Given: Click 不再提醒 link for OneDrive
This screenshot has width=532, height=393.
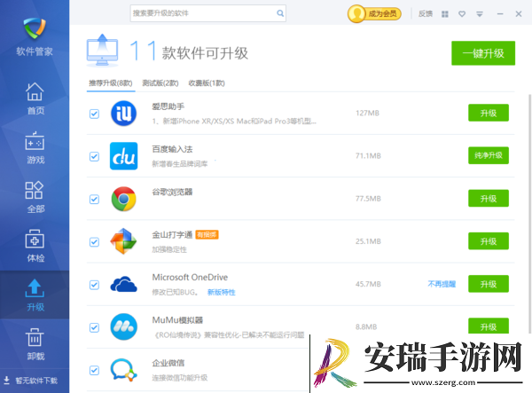Looking at the screenshot, I should click(442, 284).
